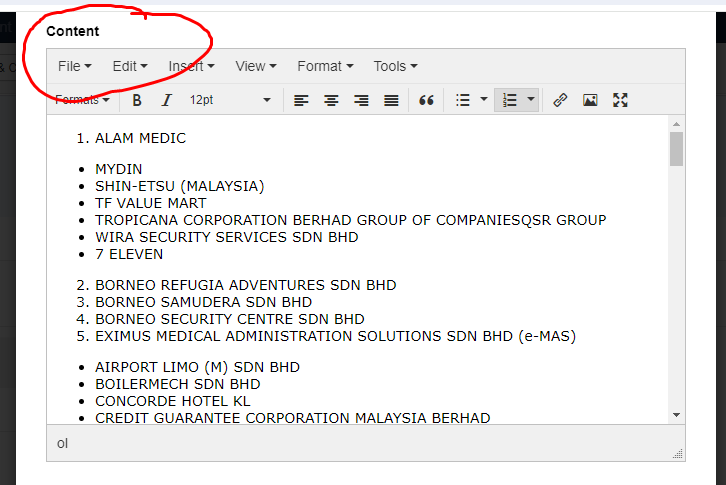Image resolution: width=726 pixels, height=485 pixels.
Task: Open the File menu
Action: 75,66
